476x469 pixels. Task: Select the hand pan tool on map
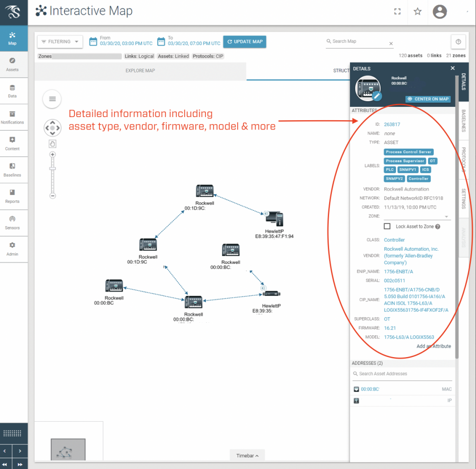[52, 143]
